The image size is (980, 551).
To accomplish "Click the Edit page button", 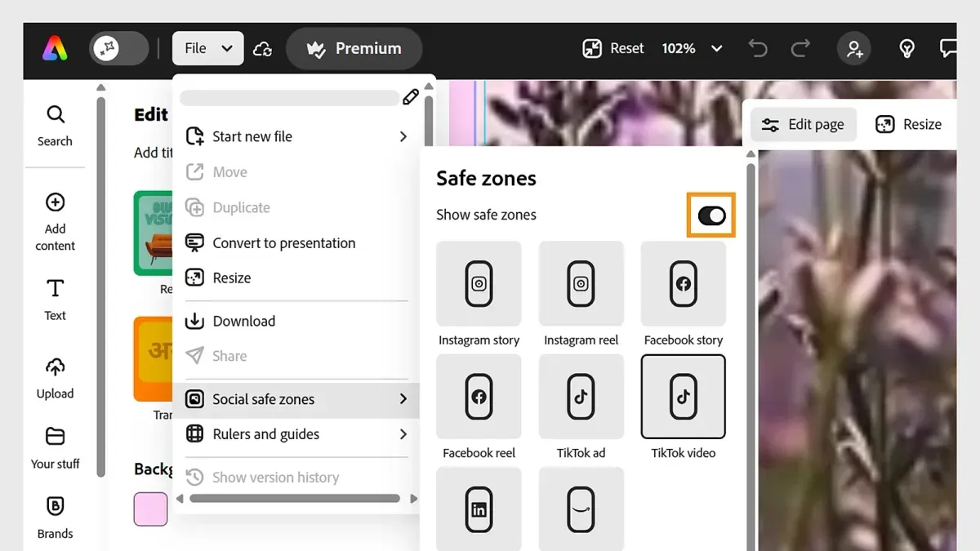I will (x=803, y=125).
